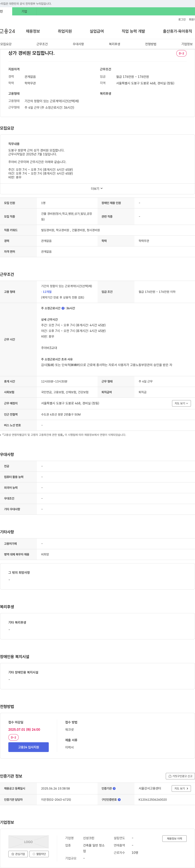Click the 비희망 value for 병역 대체 복무자 채용
Viewport: 195px width, 868px height.
(45, 554)
